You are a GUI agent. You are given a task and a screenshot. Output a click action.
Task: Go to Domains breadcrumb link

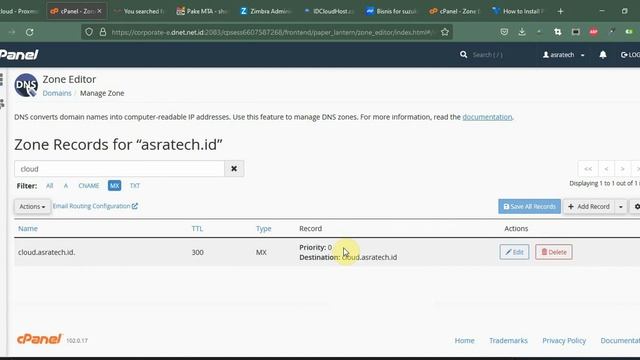point(57,93)
